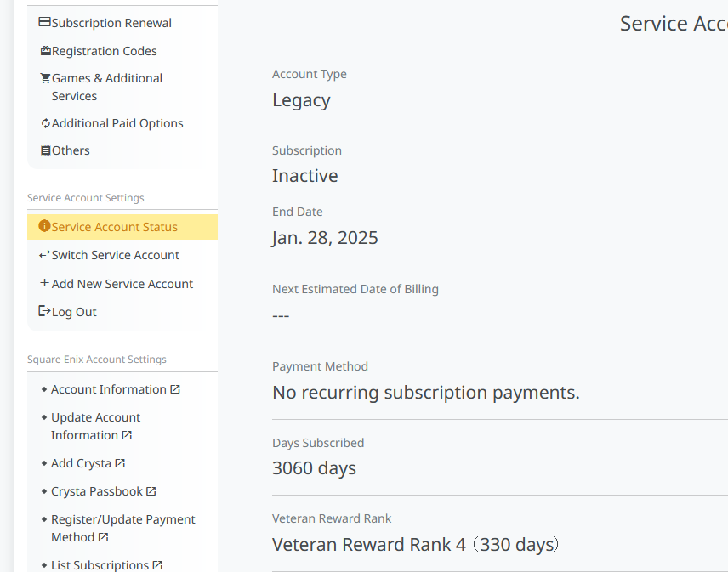
Task: Click the Others list icon
Action: [46, 150]
